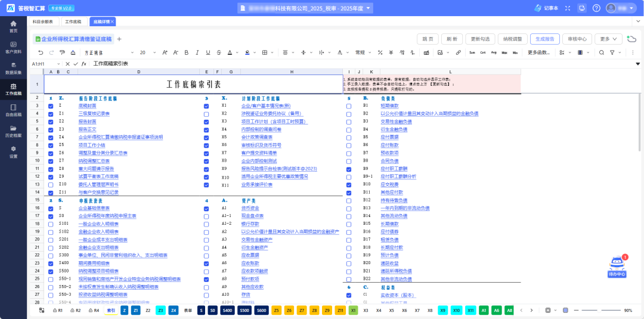Image resolution: width=644 pixels, height=319 pixels.
Task: Click the percent format icon
Action: (x=379, y=52)
